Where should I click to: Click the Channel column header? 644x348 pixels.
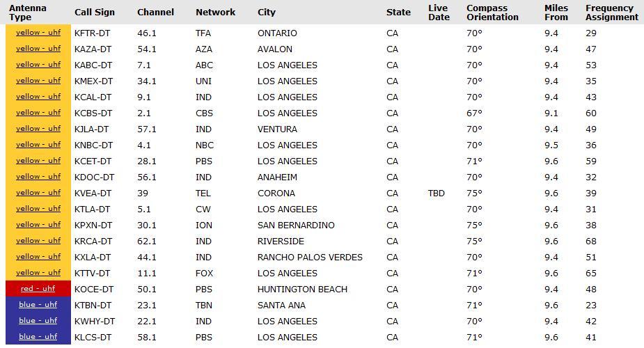156,13
